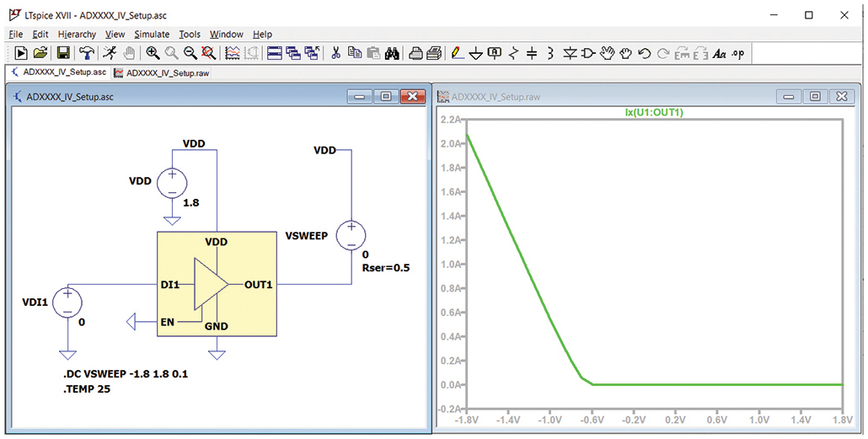This screenshot has width=868, height=439.
Task: Select the Component gate icon
Action: point(588,53)
